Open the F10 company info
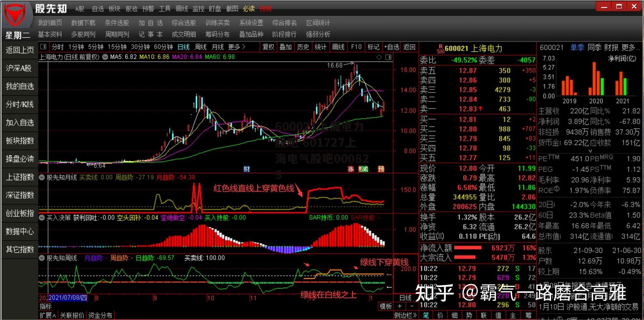644x320 pixels. click(x=356, y=47)
